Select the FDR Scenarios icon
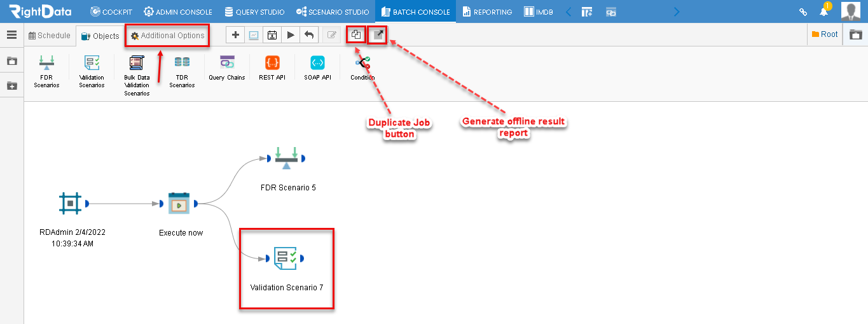 click(x=46, y=62)
